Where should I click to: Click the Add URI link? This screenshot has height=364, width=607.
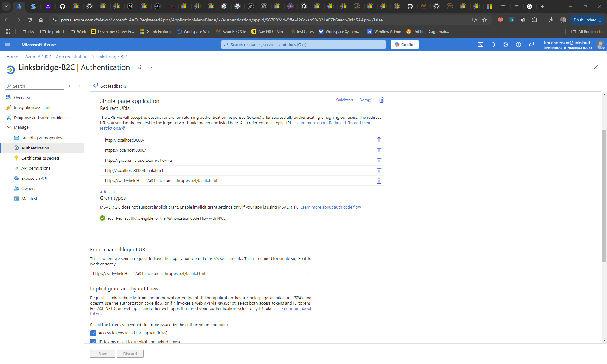click(107, 192)
